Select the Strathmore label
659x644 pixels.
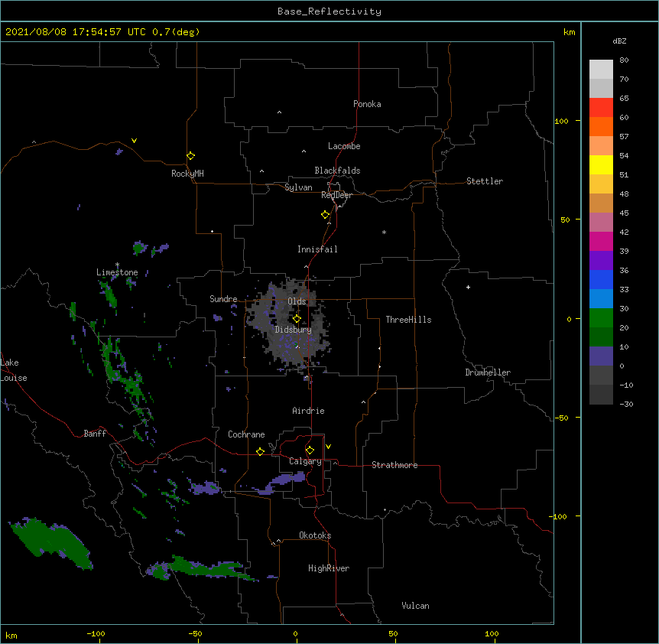pyautogui.click(x=394, y=465)
